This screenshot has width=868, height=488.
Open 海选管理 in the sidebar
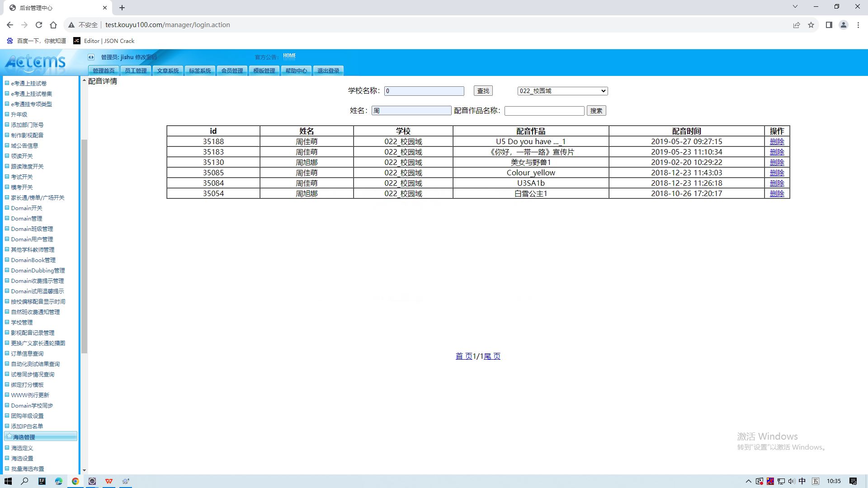[41, 437]
